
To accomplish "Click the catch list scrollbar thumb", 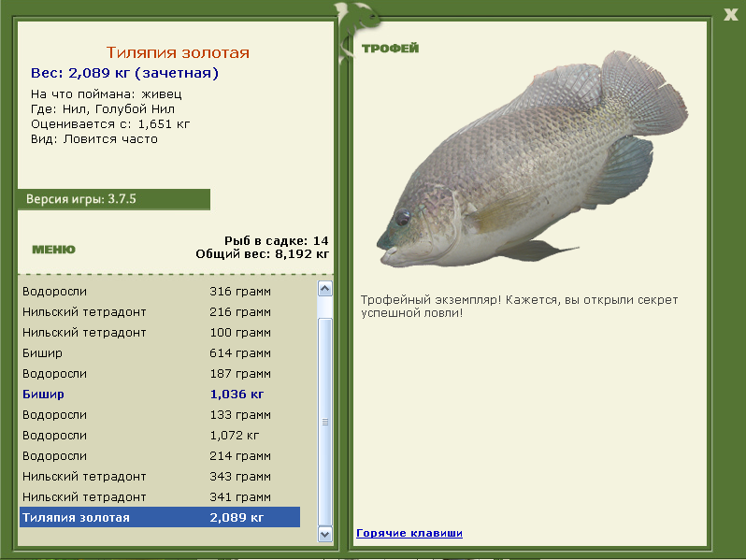I will tap(325, 422).
